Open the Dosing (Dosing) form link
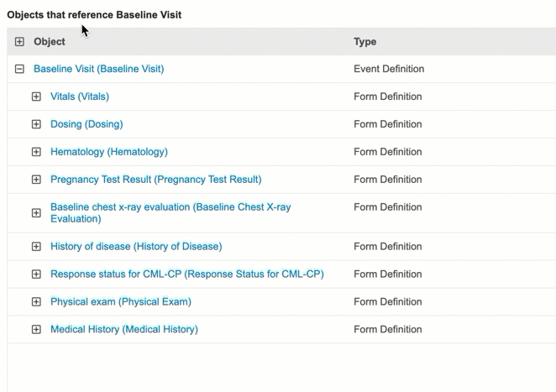 [87, 124]
